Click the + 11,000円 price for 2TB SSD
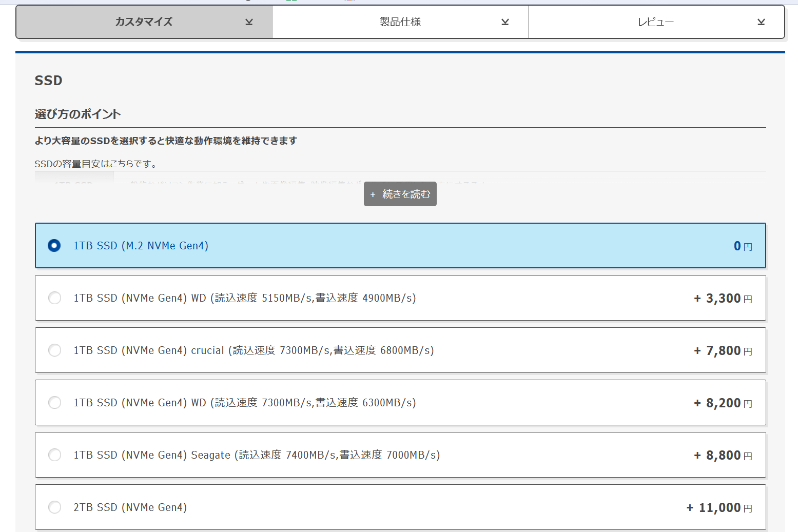This screenshot has width=798, height=532. (719, 508)
